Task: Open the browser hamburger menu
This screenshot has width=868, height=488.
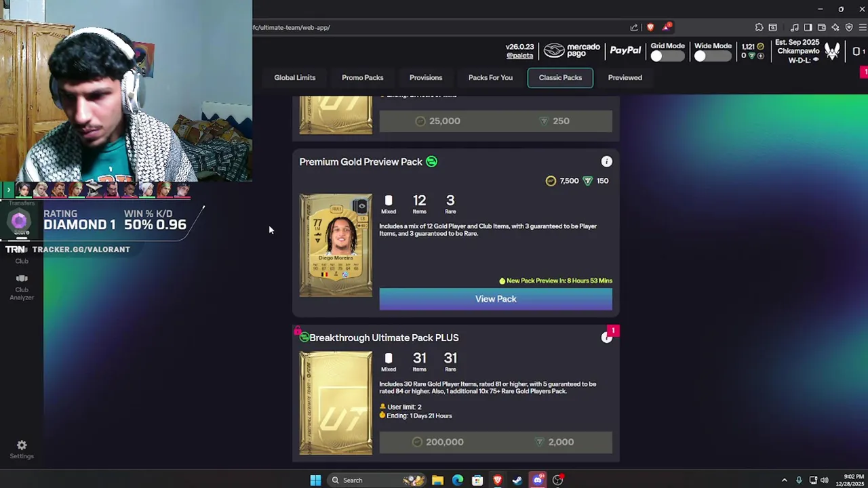Action: coord(863,27)
